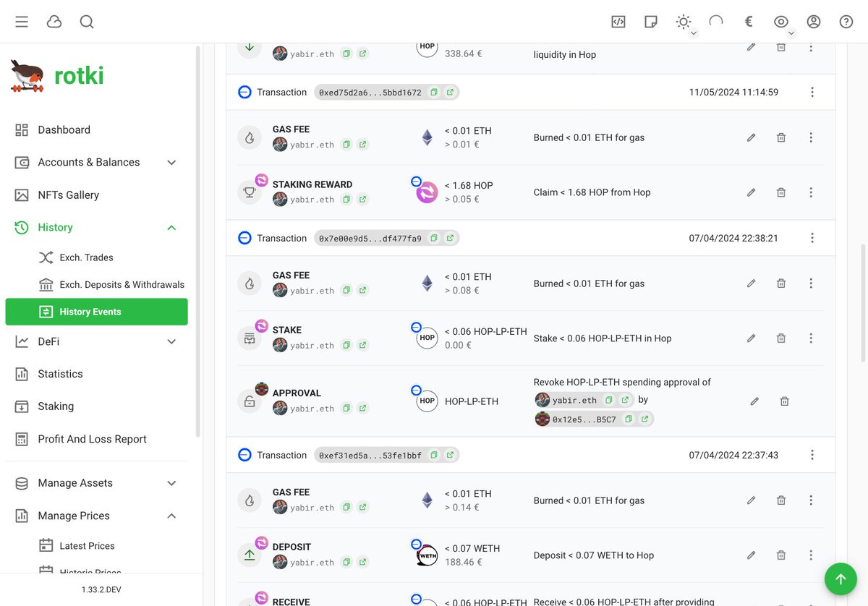The height and width of the screenshot is (606, 868).
Task: Open Profit And Loss Report
Action: [x=96, y=439]
